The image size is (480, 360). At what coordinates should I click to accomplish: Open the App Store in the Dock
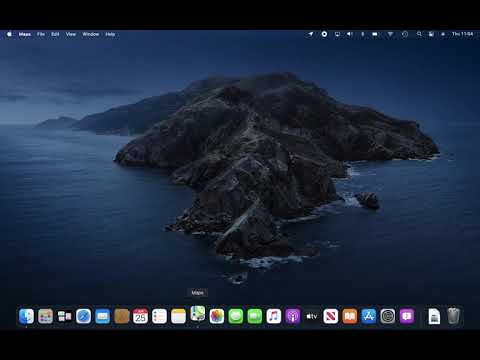[369, 316]
